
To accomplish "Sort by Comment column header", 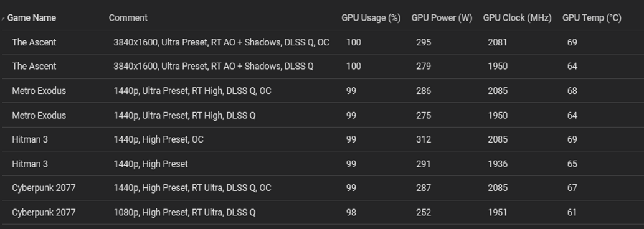I will click(128, 17).
